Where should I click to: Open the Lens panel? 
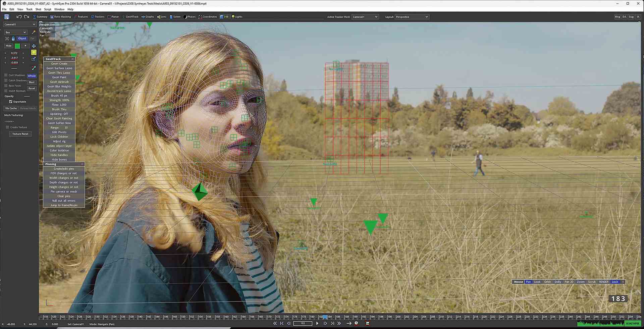[x=162, y=16]
